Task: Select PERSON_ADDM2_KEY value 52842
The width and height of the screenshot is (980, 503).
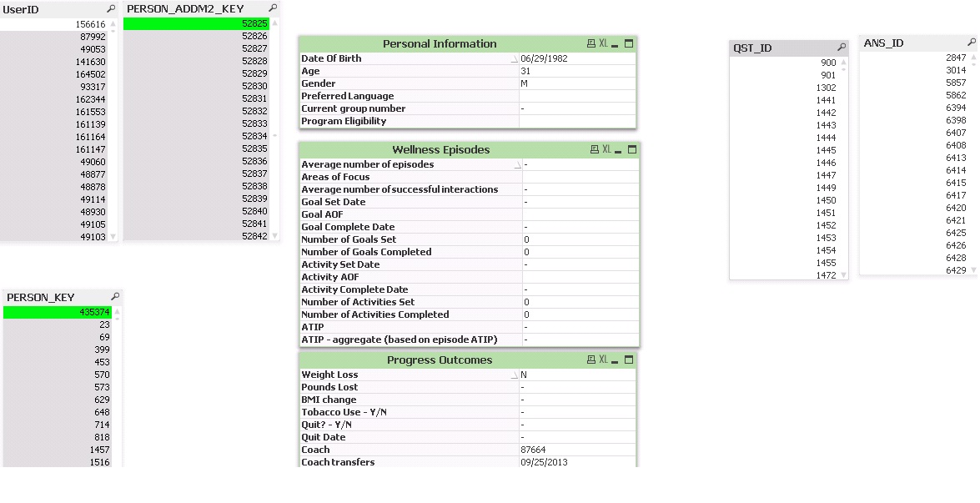Action: (x=196, y=236)
